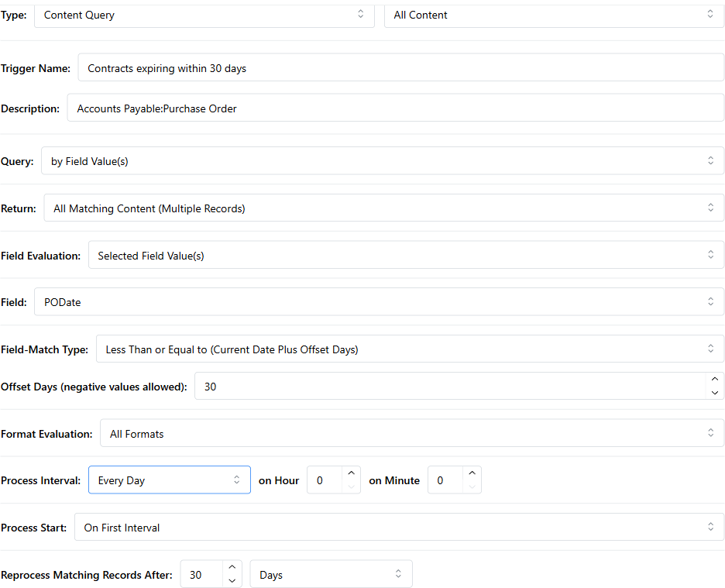Open the Type dropdown showing Content Query
Screen dimensions: 725x588
(x=204, y=15)
